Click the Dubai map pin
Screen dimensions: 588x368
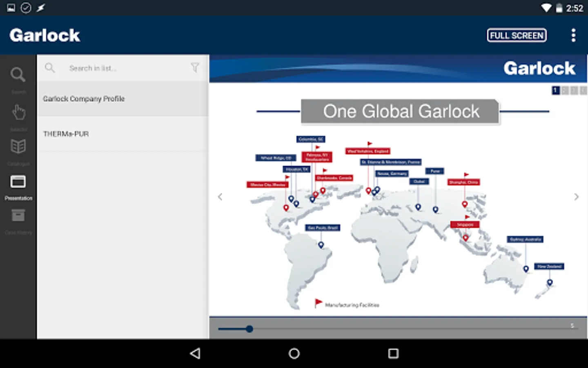click(x=418, y=207)
